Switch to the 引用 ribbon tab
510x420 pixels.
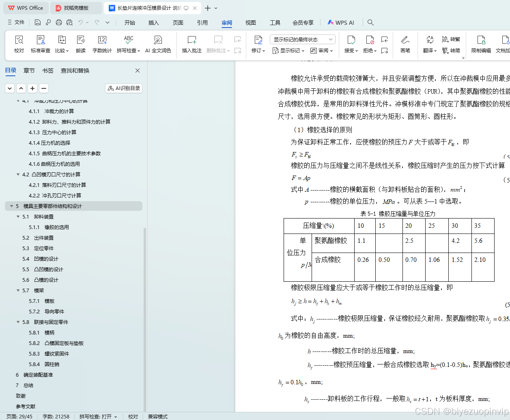pos(202,23)
